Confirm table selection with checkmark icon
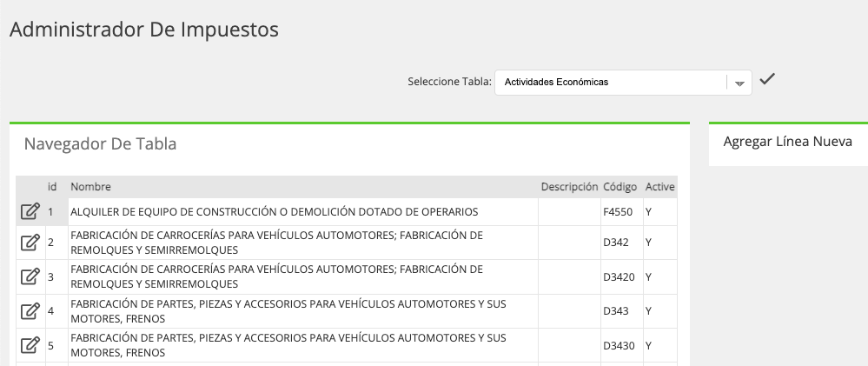 coord(766,80)
